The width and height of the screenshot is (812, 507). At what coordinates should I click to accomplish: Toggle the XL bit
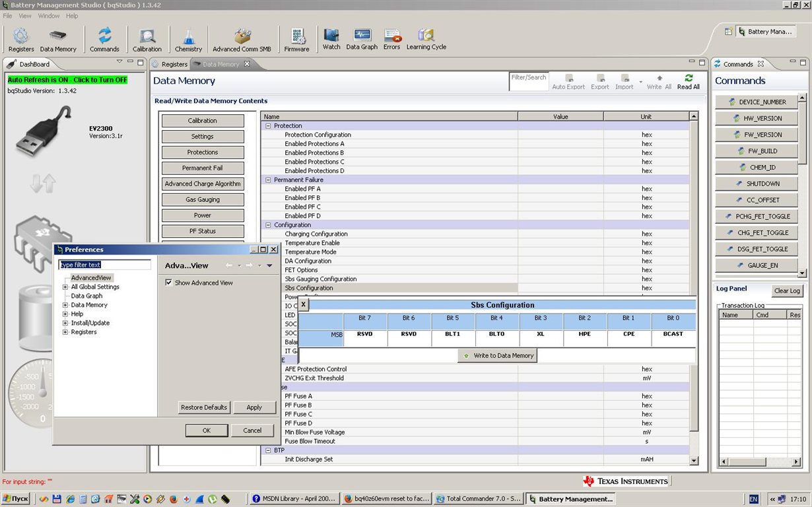point(541,334)
